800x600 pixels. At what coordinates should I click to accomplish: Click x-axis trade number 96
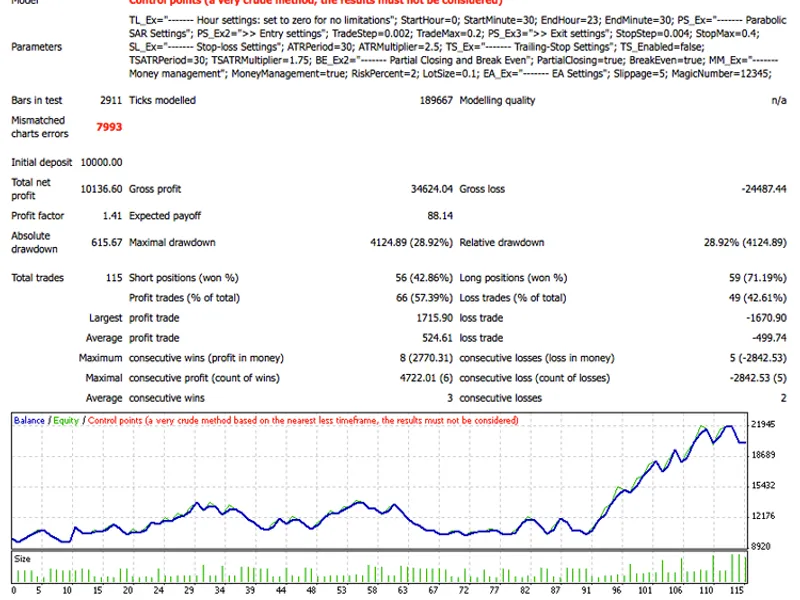tap(616, 590)
